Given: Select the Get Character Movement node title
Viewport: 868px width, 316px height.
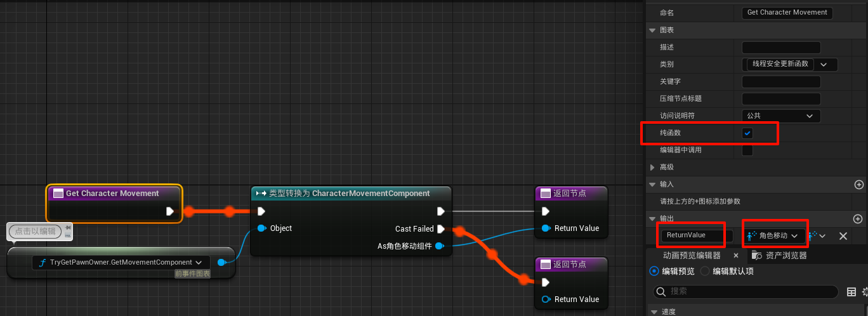Looking at the screenshot, I should 112,193.
